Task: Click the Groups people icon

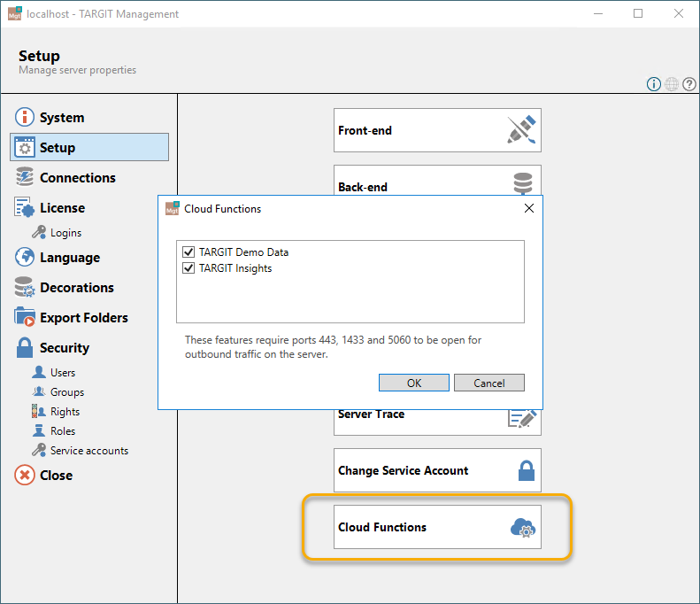Action: tap(39, 391)
